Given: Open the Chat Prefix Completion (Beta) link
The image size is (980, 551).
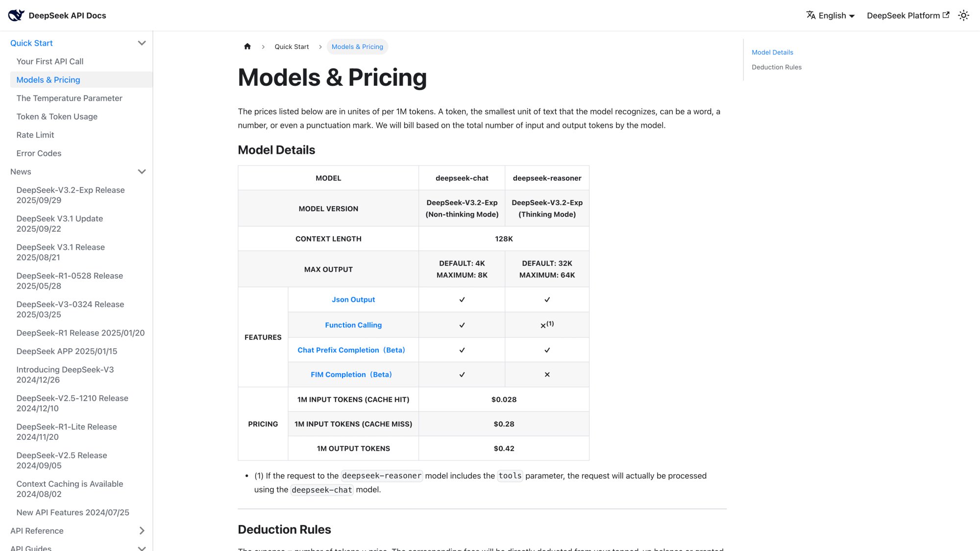Looking at the screenshot, I should [351, 350].
